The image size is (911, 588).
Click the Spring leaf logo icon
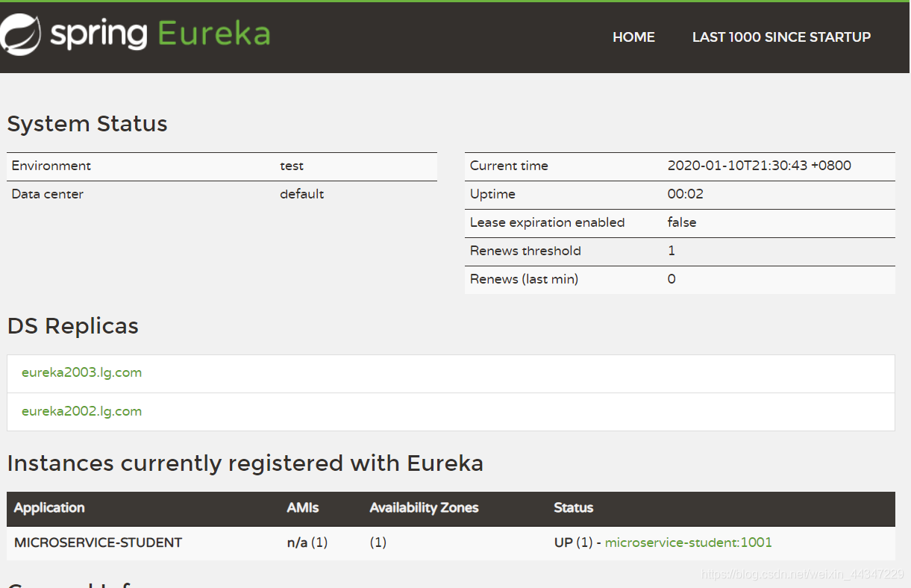tap(19, 34)
